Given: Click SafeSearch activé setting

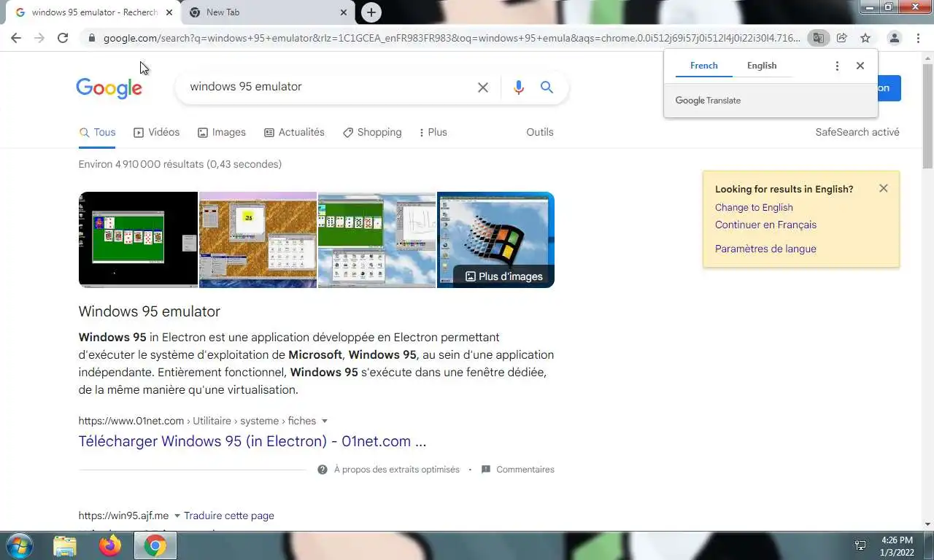Looking at the screenshot, I should 857,132.
